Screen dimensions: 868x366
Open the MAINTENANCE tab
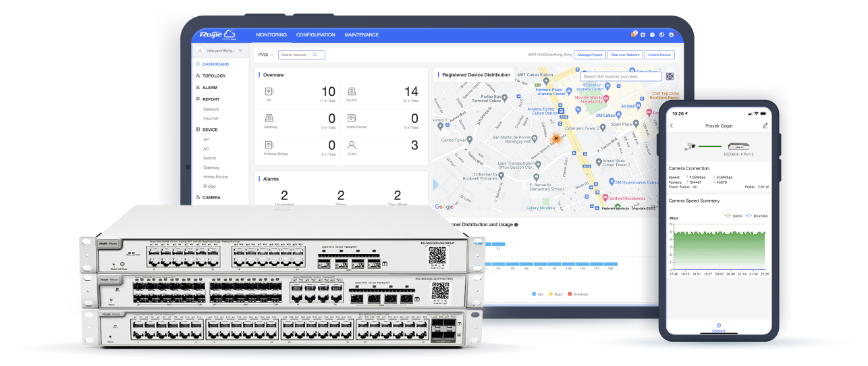(x=361, y=35)
